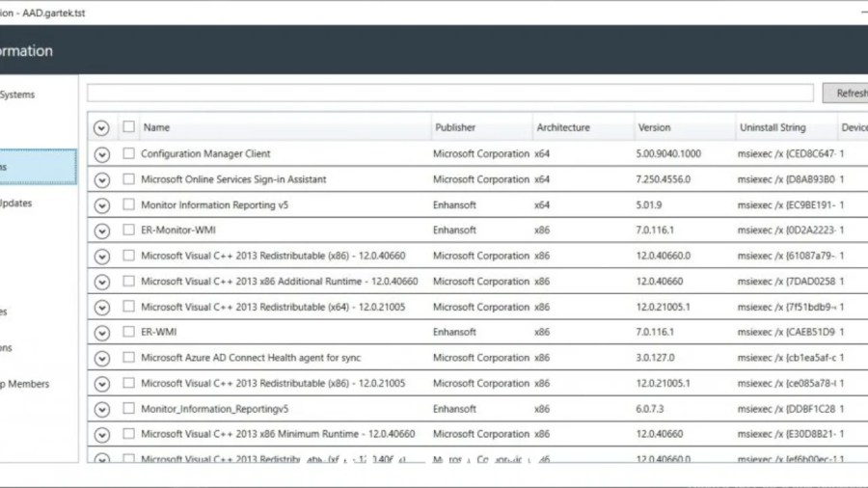Click uninstall string msiexec /x {DDBF1C28
Image resolution: width=868 pixels, height=488 pixels.
[786, 409]
